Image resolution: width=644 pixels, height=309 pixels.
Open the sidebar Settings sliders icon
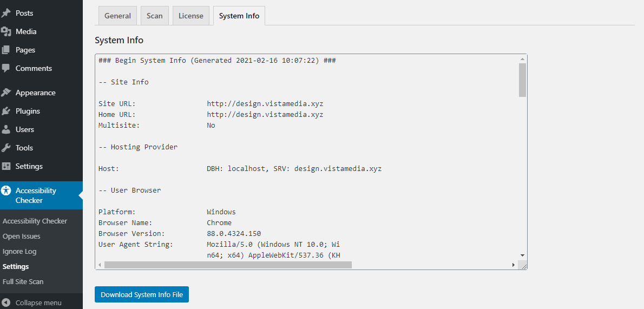pos(6,167)
